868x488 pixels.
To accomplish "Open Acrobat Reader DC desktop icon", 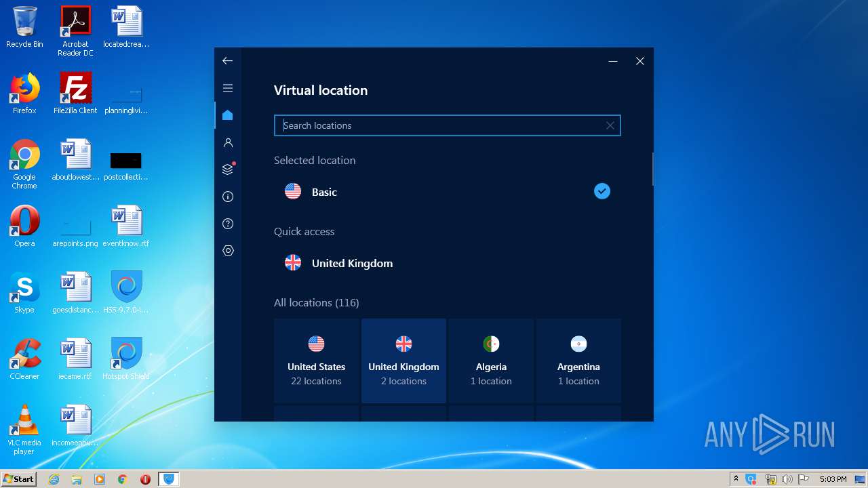I will [x=75, y=31].
